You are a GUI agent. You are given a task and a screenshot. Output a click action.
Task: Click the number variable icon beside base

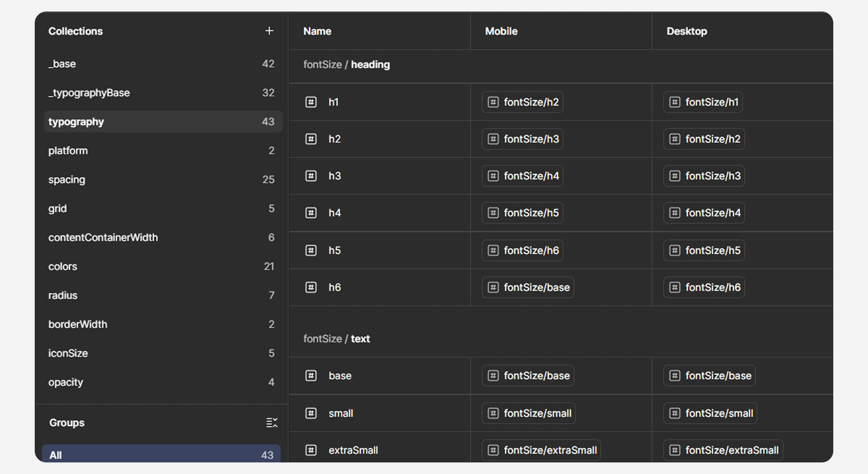(311, 376)
